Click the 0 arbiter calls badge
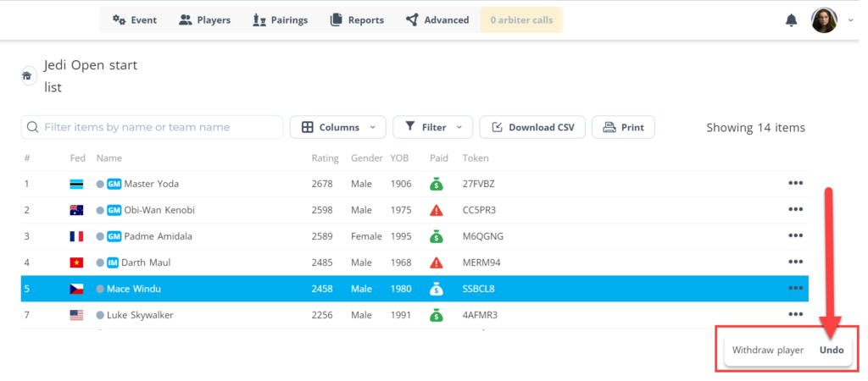This screenshot has height=381, width=868. 521,20
